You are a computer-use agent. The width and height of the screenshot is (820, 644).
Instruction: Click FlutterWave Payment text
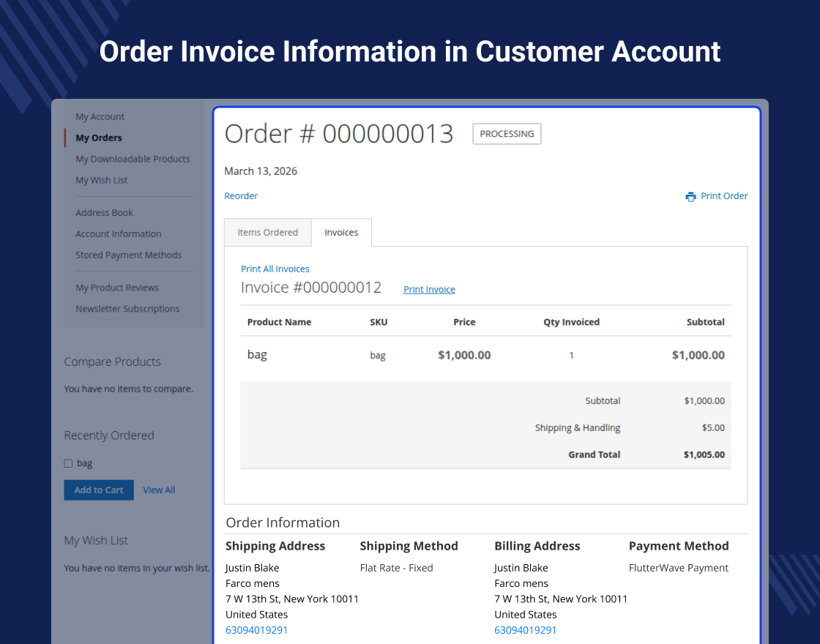click(678, 568)
